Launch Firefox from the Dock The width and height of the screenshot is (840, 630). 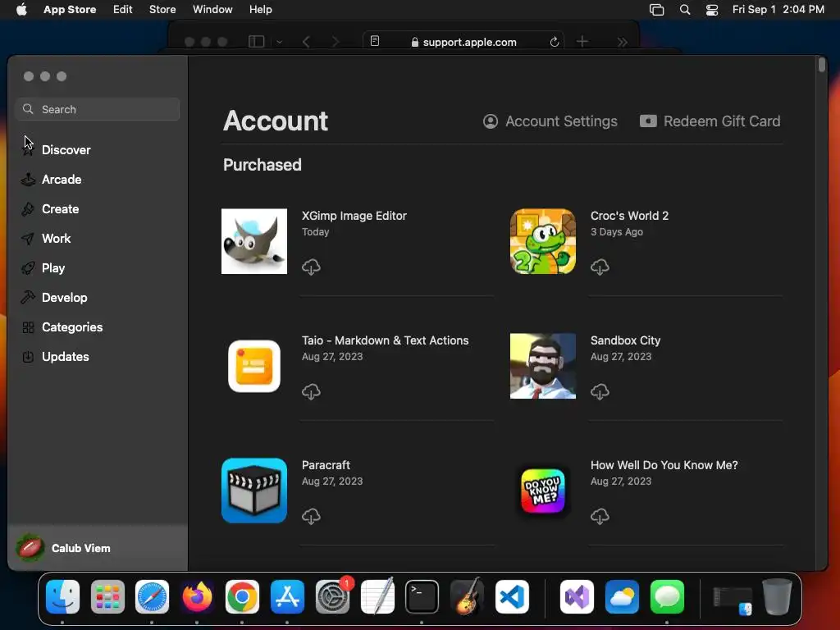click(197, 597)
